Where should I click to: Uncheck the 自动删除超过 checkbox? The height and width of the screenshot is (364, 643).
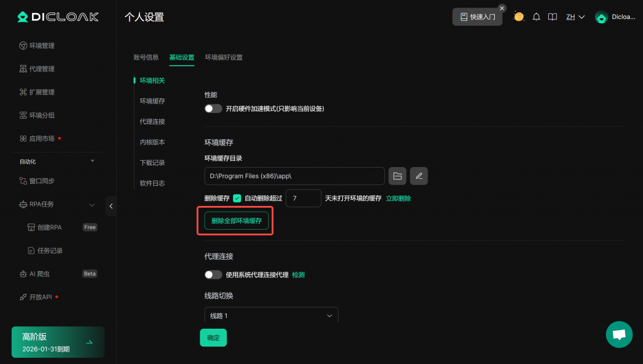pyautogui.click(x=237, y=198)
